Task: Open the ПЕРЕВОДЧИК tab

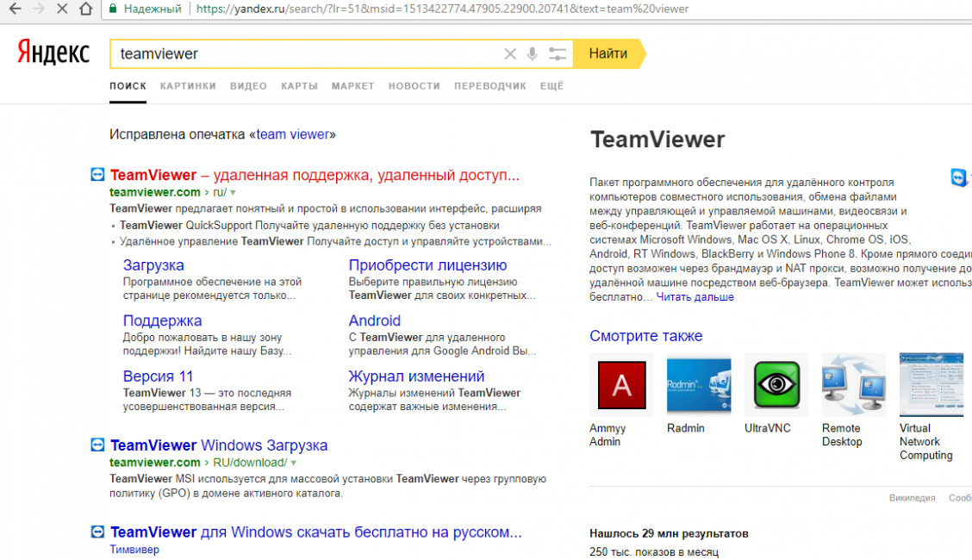Action: click(490, 86)
